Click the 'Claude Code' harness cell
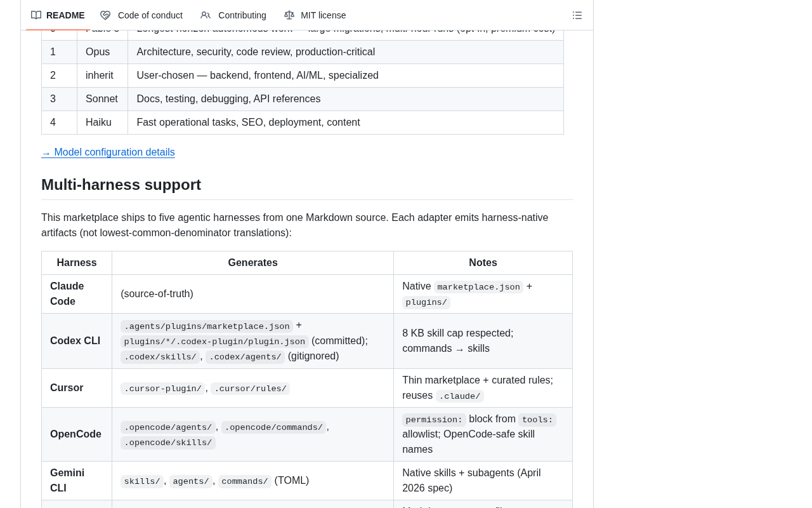Image resolution: width=812 pixels, height=508 pixels. 77,294
